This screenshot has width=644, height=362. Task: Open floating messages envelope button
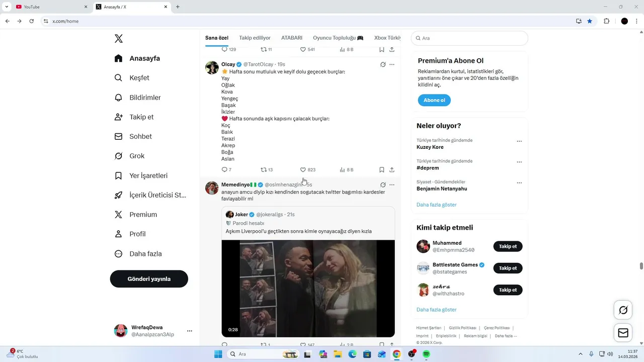point(623,333)
